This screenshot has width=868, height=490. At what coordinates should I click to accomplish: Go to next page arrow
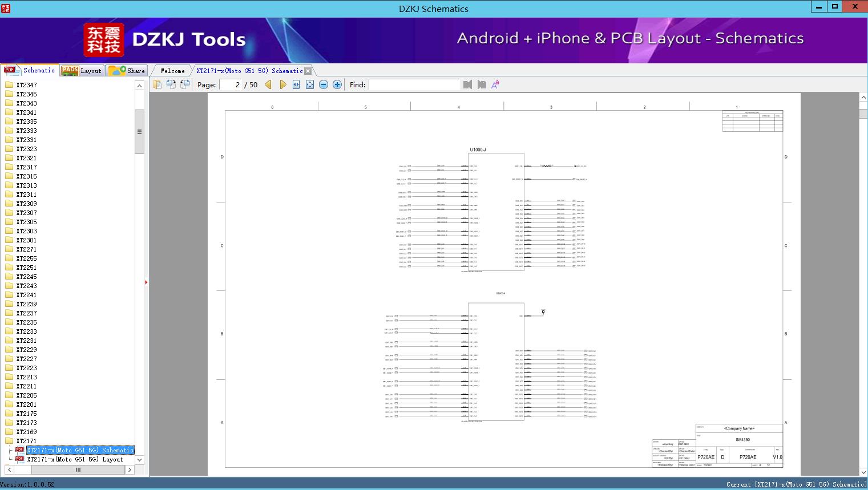(x=282, y=84)
